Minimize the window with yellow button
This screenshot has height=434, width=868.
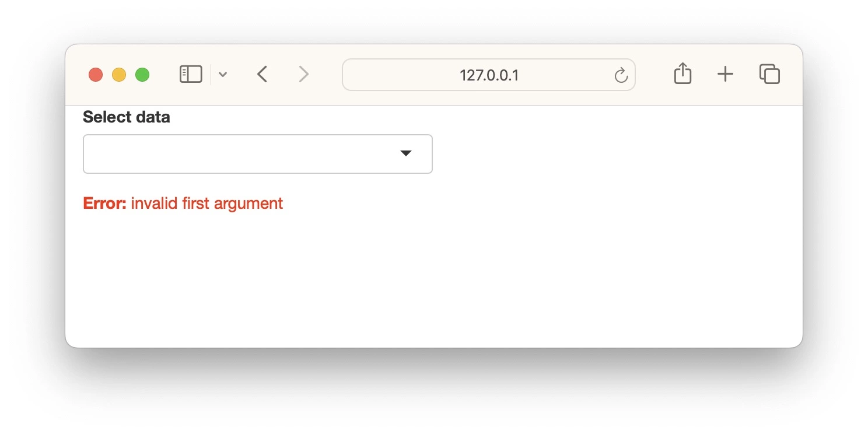(119, 75)
